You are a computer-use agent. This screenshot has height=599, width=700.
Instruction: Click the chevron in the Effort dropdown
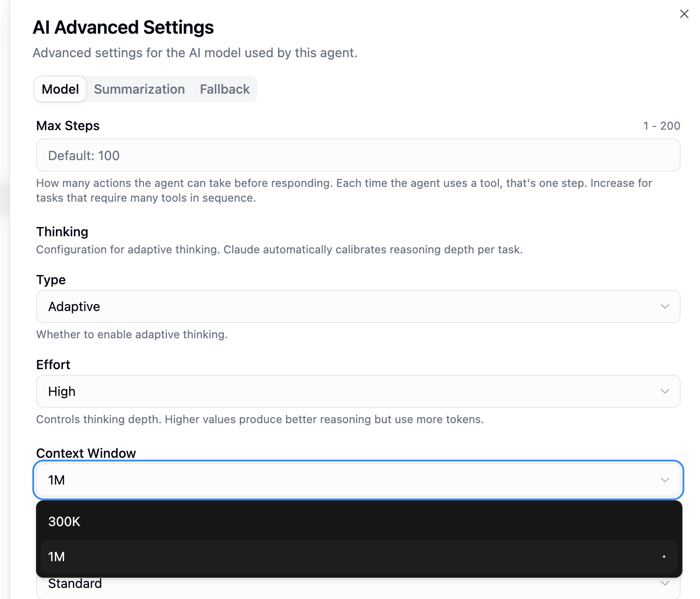664,391
